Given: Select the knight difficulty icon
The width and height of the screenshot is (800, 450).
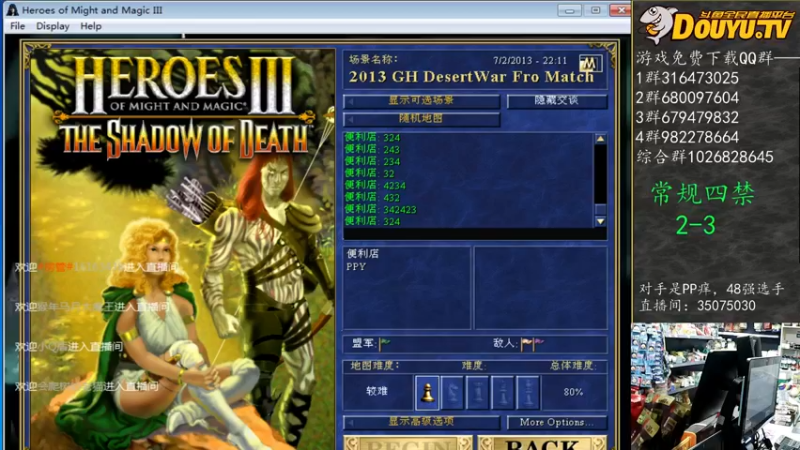Looking at the screenshot, I should tap(452, 392).
